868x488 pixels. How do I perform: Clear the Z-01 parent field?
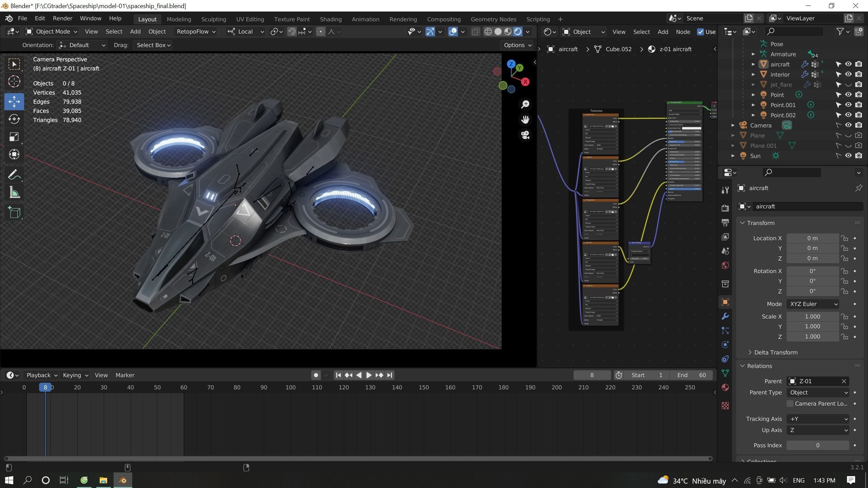[x=844, y=381]
